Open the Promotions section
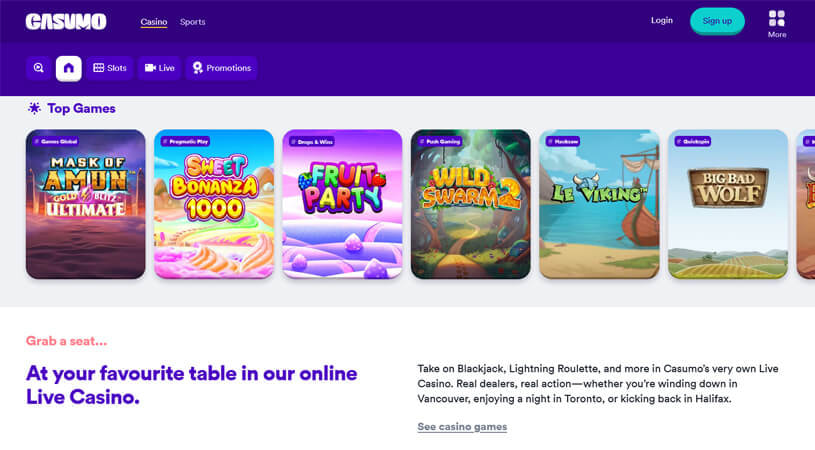 (221, 68)
